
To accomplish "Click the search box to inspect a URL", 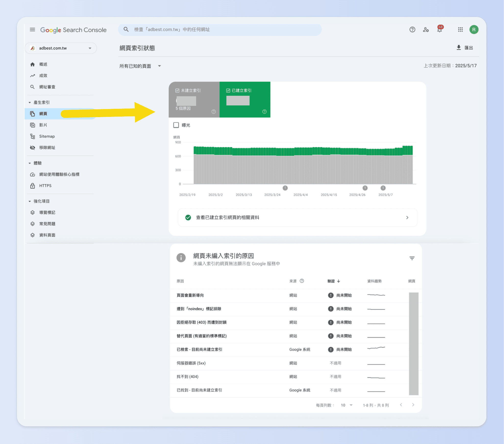I will click(x=220, y=30).
